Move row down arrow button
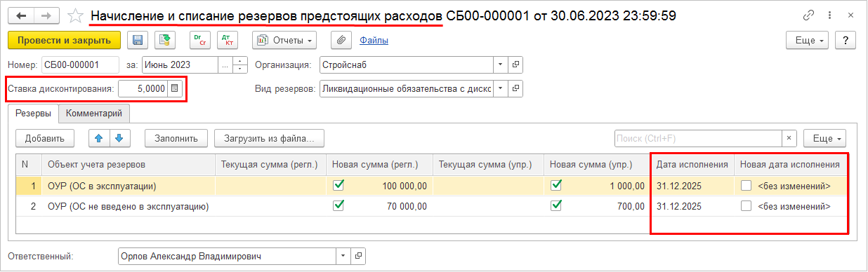 [119, 138]
